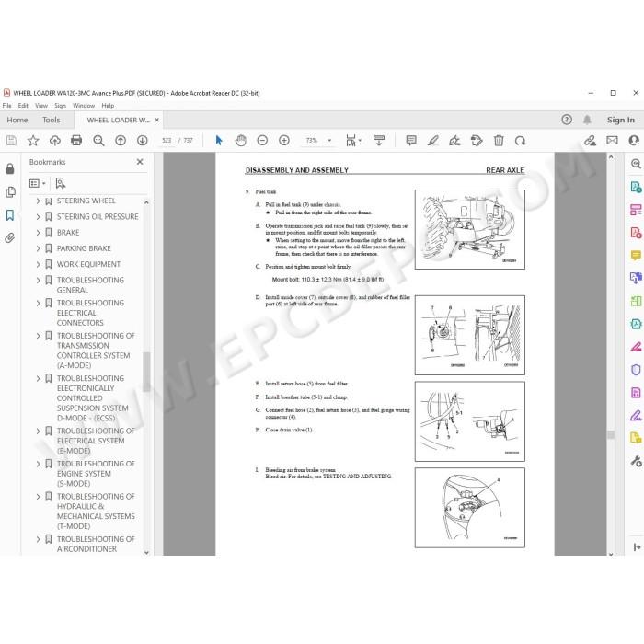Open the Attachments paperclip icon
Viewport: 644px width, 644px height.
(10, 237)
